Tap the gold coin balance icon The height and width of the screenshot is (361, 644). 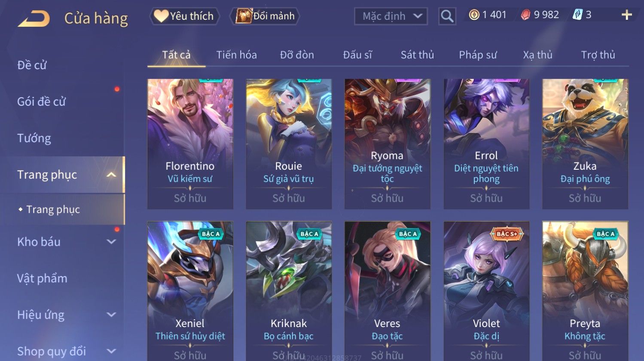click(474, 15)
